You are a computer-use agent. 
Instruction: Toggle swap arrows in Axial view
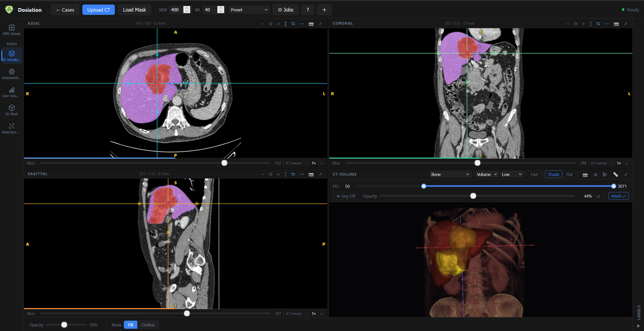tap(293, 24)
